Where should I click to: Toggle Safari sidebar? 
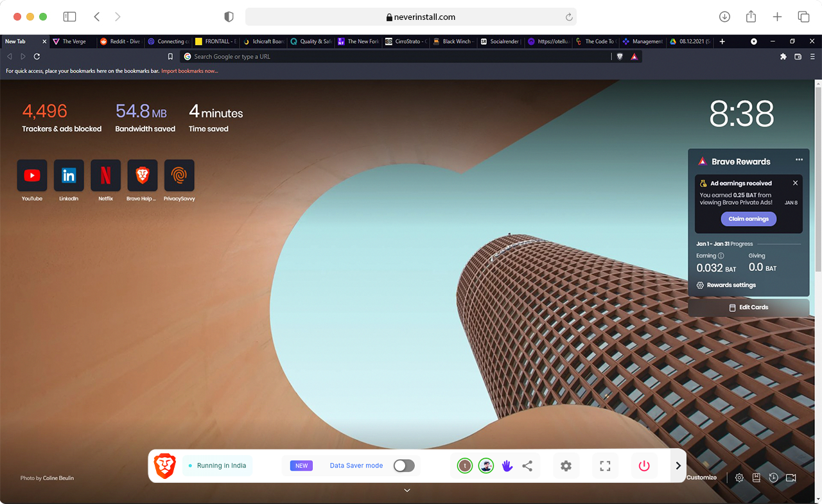click(69, 17)
